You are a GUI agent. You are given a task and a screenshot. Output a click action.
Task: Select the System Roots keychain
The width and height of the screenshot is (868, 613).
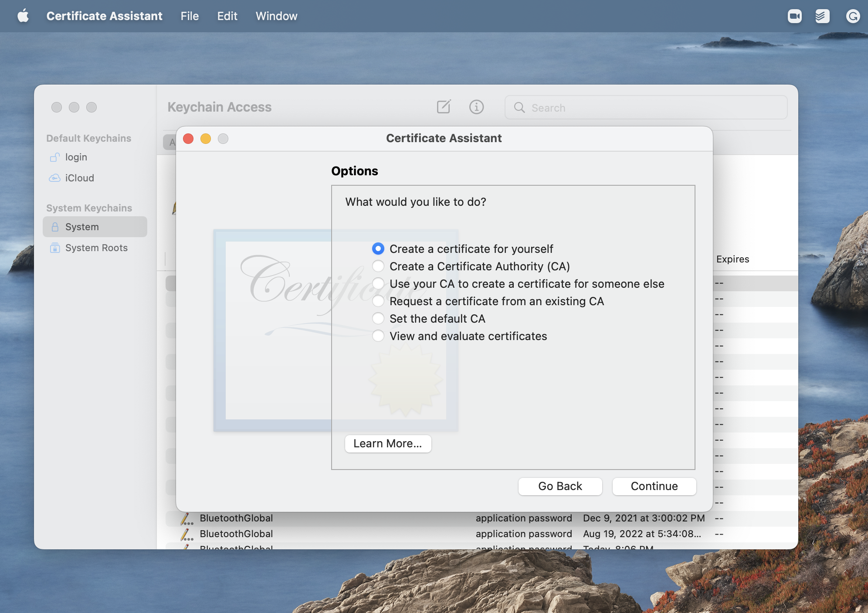click(x=95, y=248)
